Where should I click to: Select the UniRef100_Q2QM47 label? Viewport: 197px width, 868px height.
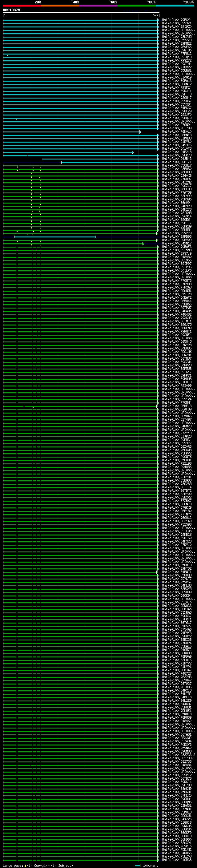point(177,98)
